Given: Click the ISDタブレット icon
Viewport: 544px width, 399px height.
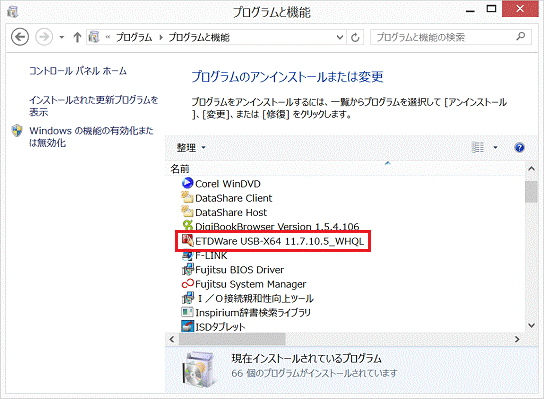Looking at the screenshot, I should coord(187,326).
